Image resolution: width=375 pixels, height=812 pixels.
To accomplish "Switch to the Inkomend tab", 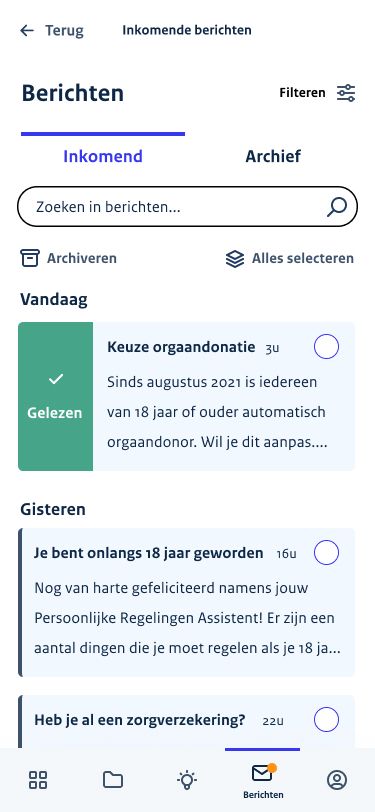I will pyautogui.click(x=103, y=156).
